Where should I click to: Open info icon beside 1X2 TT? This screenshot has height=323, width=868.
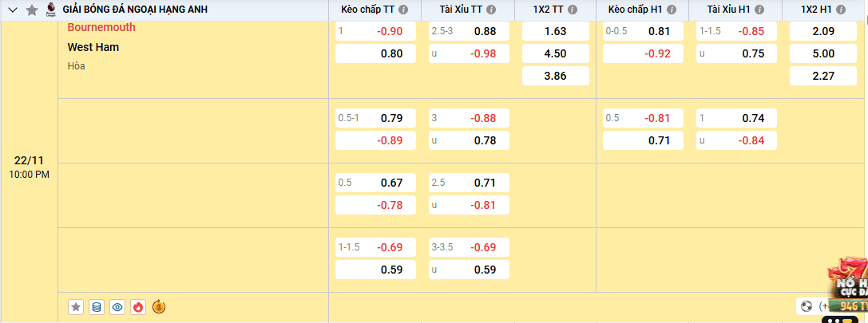pyautogui.click(x=573, y=10)
